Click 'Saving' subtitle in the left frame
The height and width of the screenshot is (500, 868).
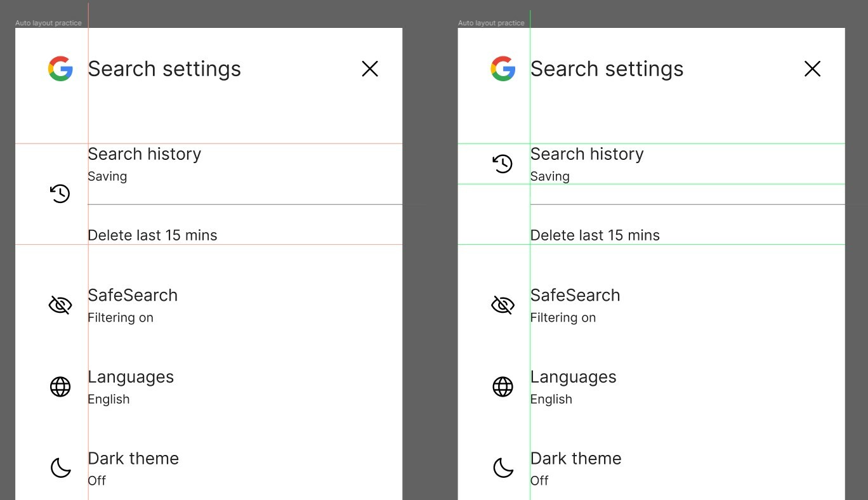(x=107, y=177)
